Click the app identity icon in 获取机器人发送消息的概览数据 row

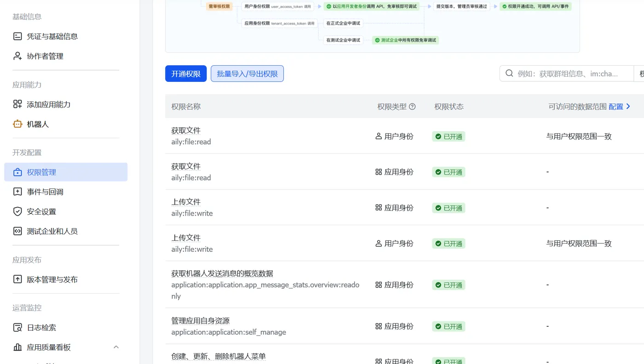tap(379, 285)
